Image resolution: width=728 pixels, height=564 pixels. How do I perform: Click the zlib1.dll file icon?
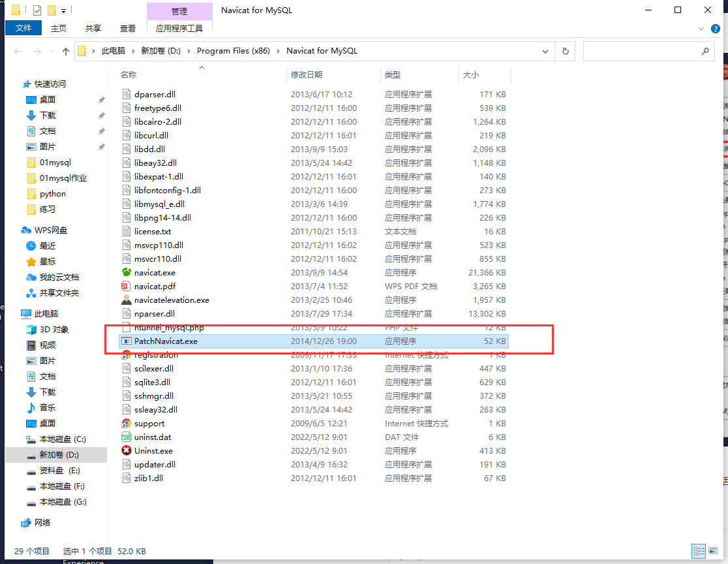(127, 478)
